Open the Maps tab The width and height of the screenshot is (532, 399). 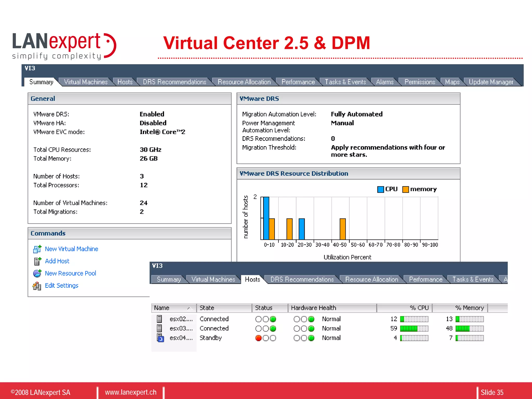click(x=452, y=82)
